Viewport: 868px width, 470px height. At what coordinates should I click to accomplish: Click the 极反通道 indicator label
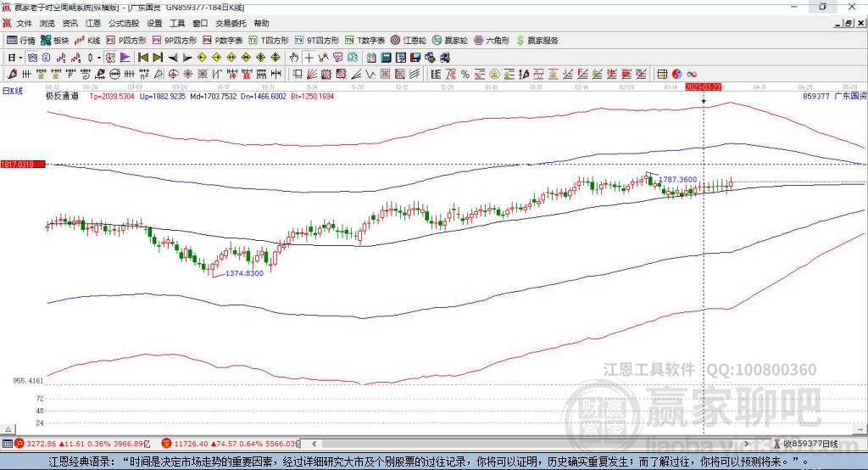tap(62, 96)
